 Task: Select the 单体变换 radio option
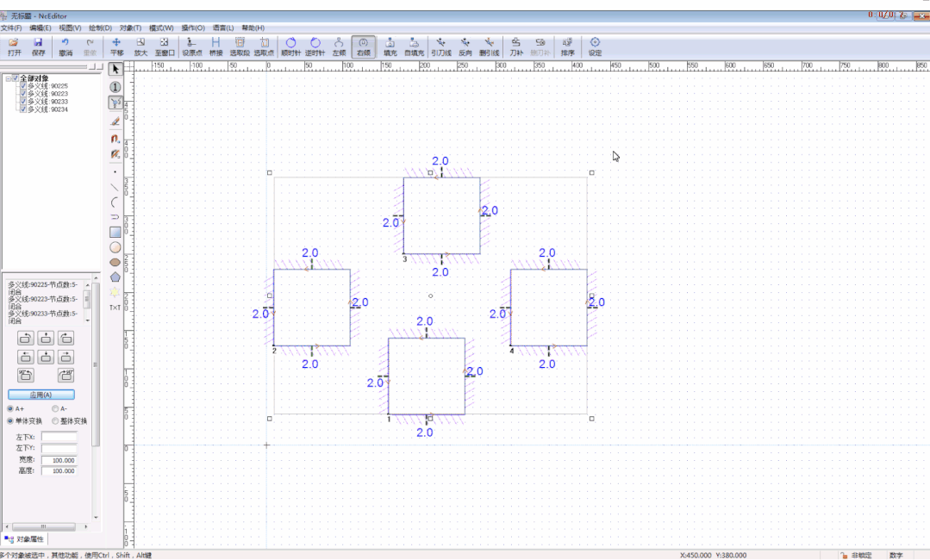(10, 421)
